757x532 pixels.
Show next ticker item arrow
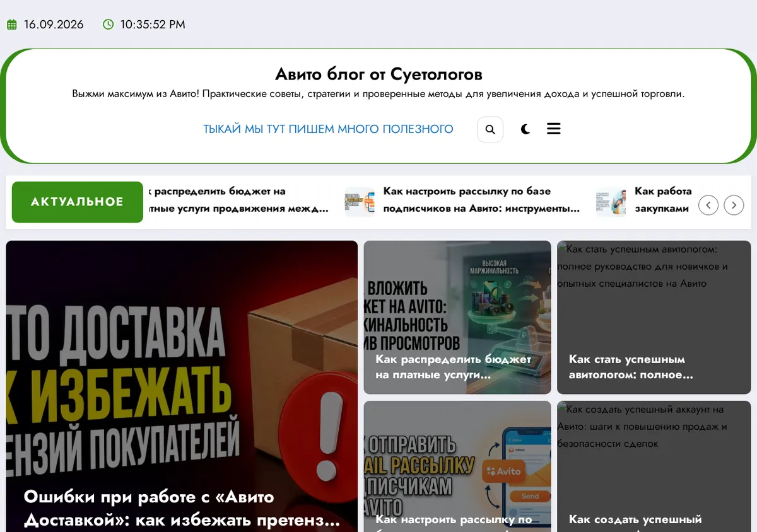734,205
